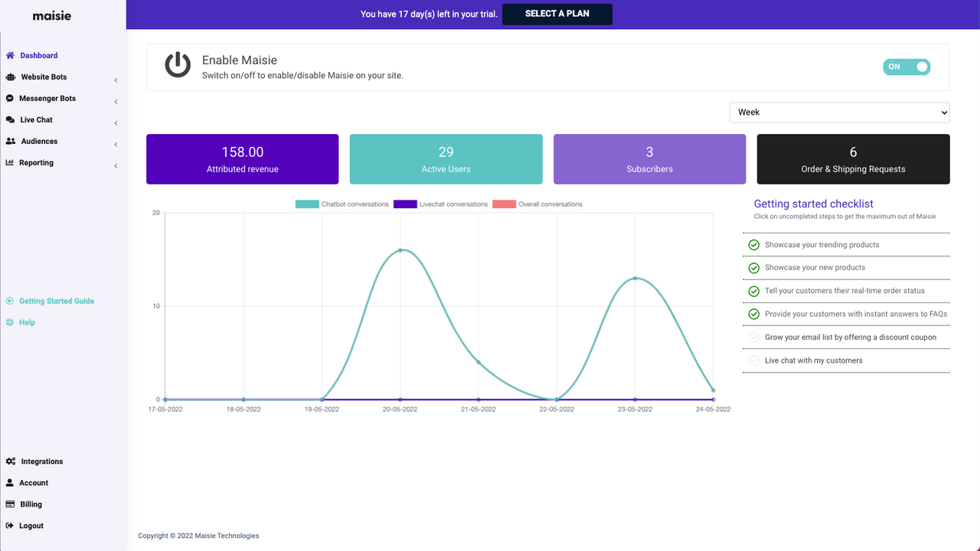Click the Live Chat bubble icon
Image resolution: width=980 pixels, height=551 pixels.
click(x=9, y=119)
